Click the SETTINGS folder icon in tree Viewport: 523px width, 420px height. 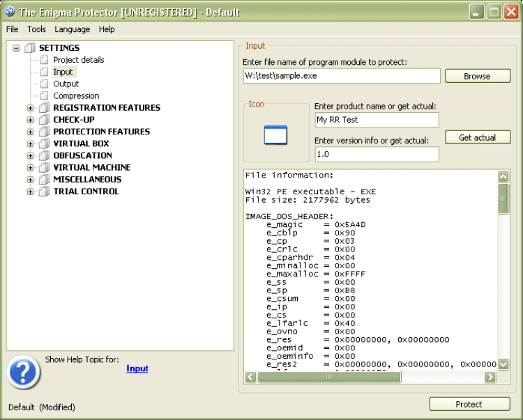30,48
